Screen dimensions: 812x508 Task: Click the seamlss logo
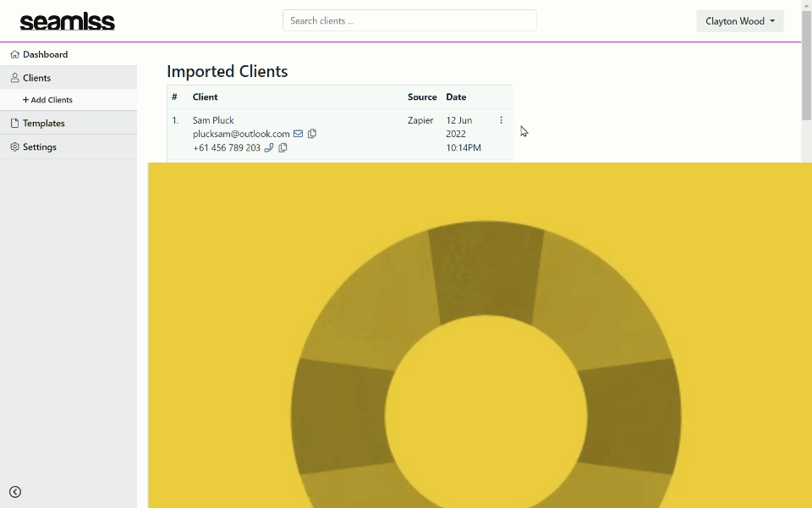pos(68,22)
